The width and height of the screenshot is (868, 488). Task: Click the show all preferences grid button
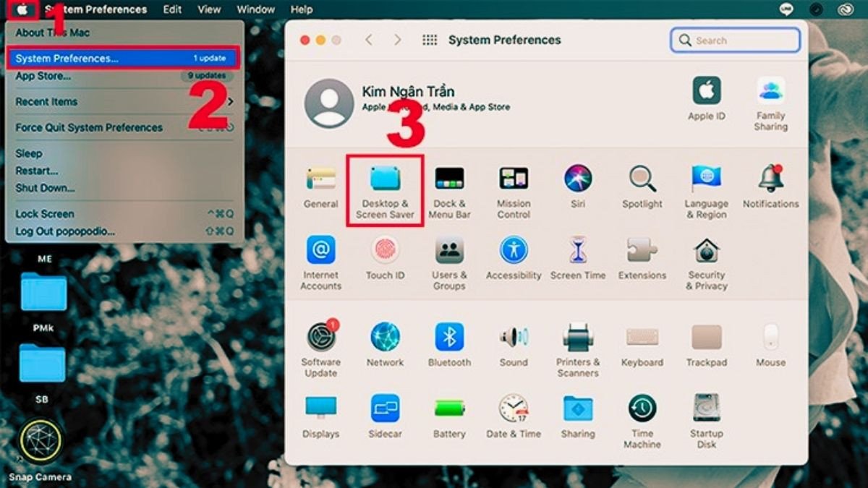(430, 40)
